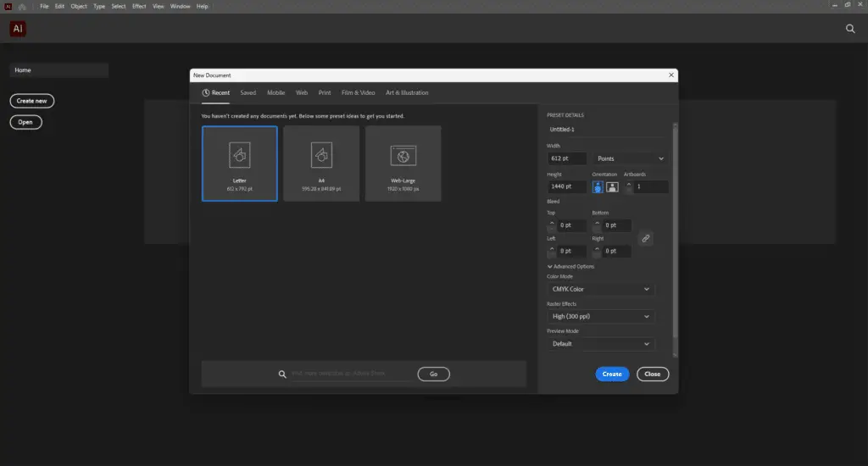Click the Open button on the Home screen

pyautogui.click(x=25, y=122)
